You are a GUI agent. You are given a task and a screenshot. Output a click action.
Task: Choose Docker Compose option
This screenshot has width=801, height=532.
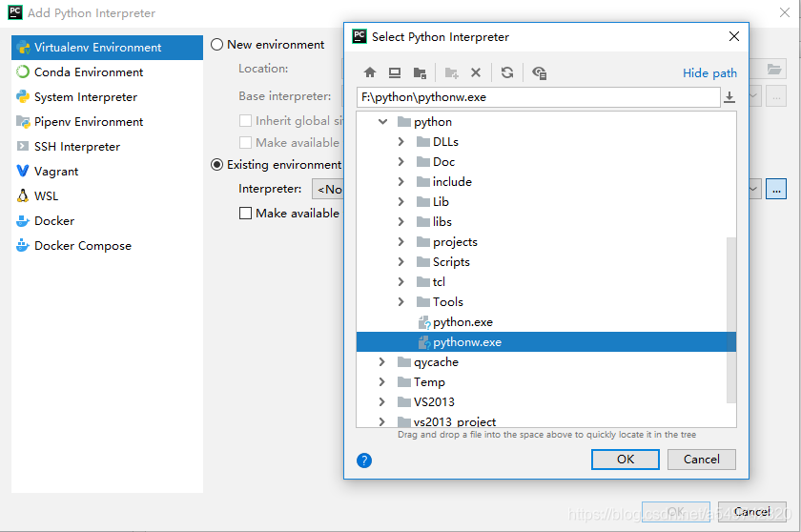pyautogui.click(x=107, y=246)
